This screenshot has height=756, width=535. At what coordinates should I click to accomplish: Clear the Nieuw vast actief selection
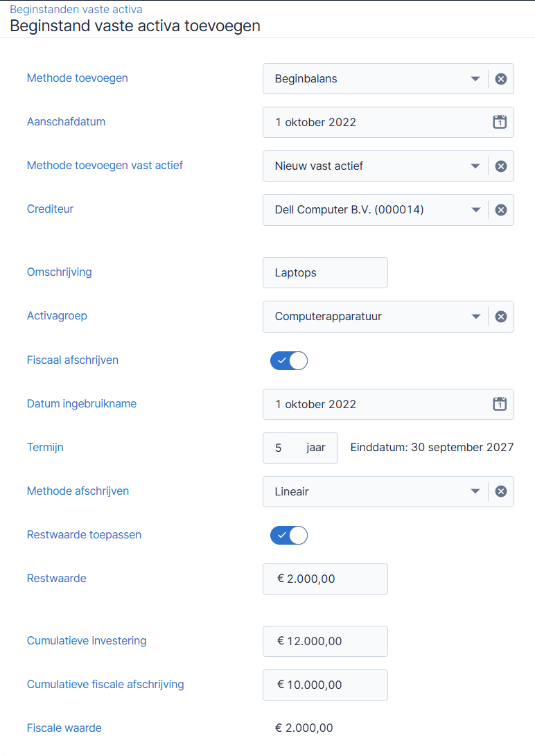pyautogui.click(x=501, y=166)
